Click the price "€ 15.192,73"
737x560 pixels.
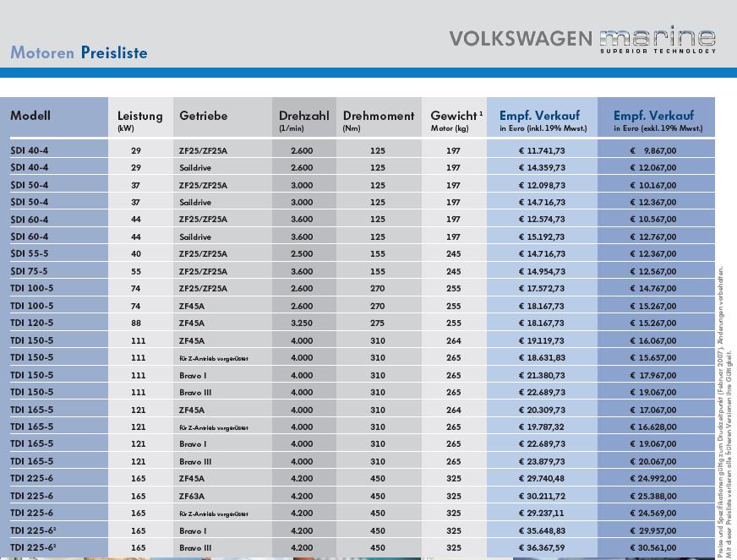[542, 237]
